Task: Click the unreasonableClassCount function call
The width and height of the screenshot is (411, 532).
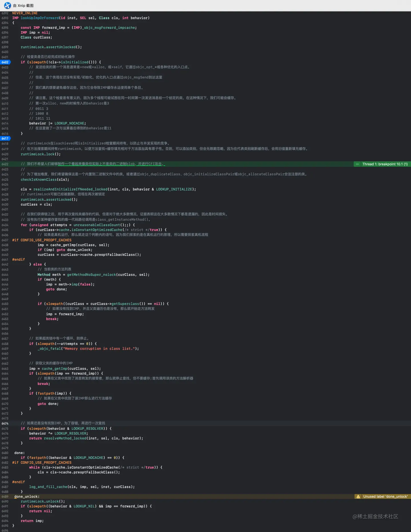Action: click(x=97, y=225)
